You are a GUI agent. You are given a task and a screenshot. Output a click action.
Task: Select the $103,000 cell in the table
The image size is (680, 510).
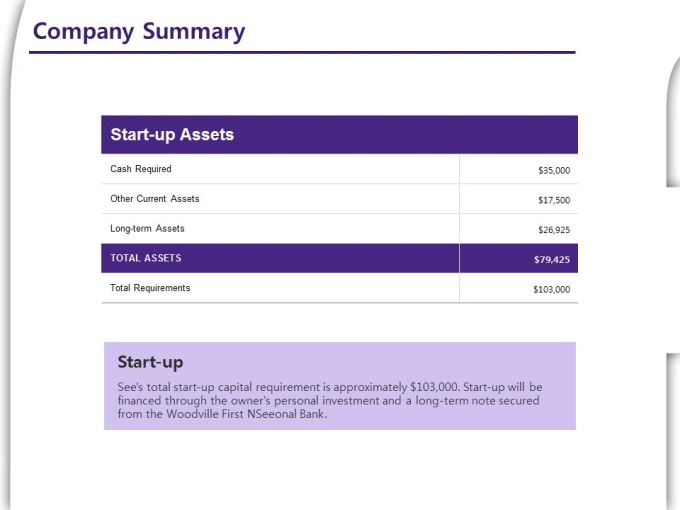point(551,289)
